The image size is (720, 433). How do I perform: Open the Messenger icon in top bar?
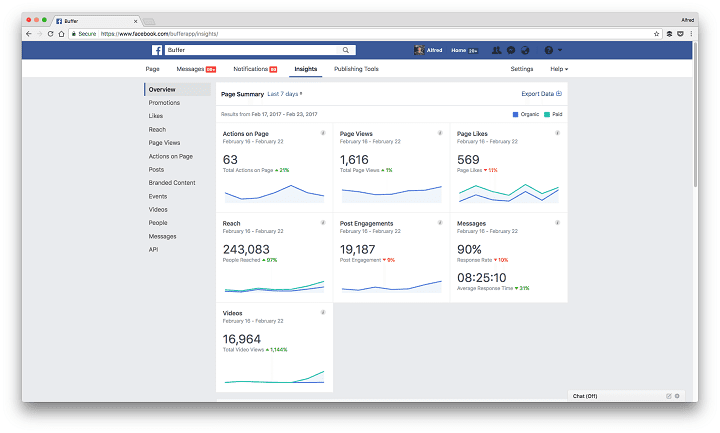511,50
